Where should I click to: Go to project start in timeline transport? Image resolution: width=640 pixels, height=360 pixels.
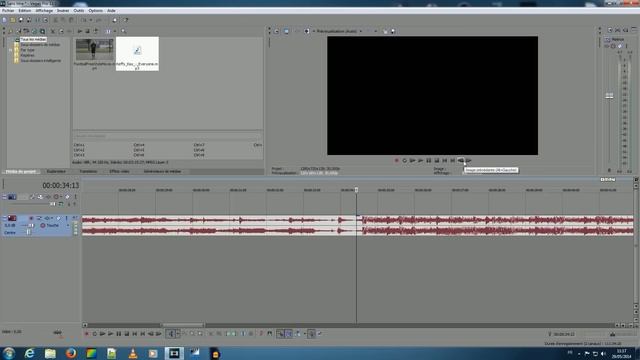135,334
